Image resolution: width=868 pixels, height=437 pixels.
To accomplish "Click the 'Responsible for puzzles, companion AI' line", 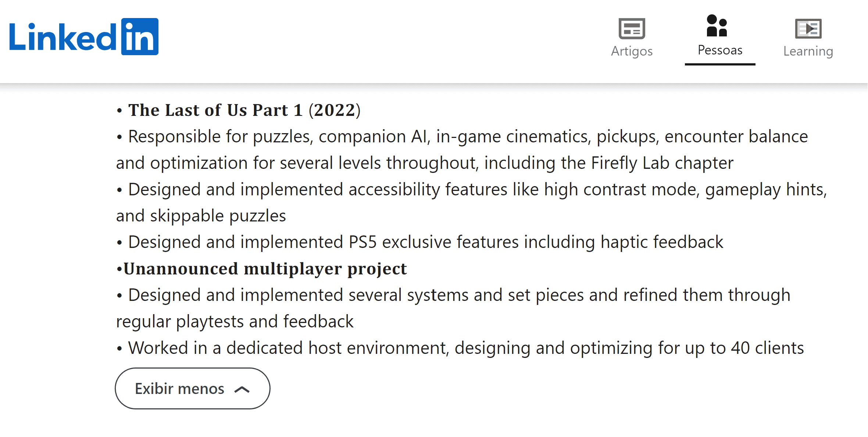I will coord(467,136).
